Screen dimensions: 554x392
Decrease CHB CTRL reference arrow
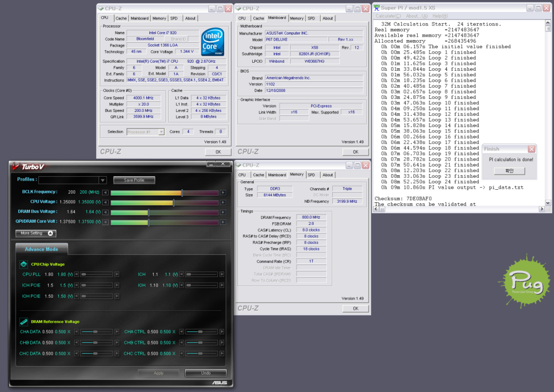pos(182,343)
